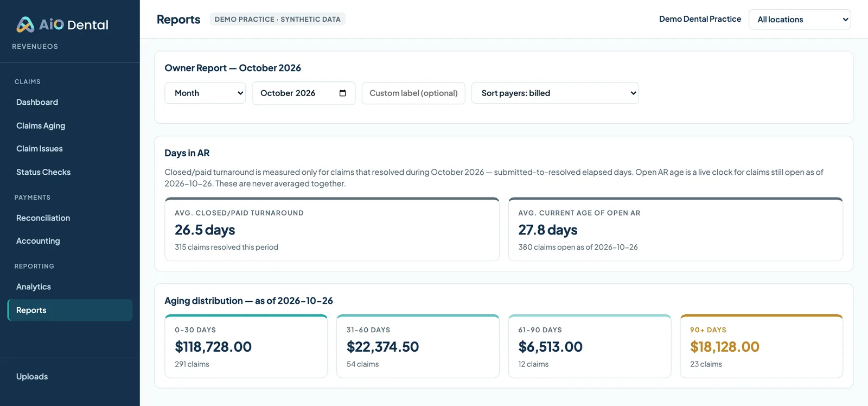This screenshot has height=406, width=868.
Task: Click the Aging distribution heading
Action: click(x=248, y=301)
